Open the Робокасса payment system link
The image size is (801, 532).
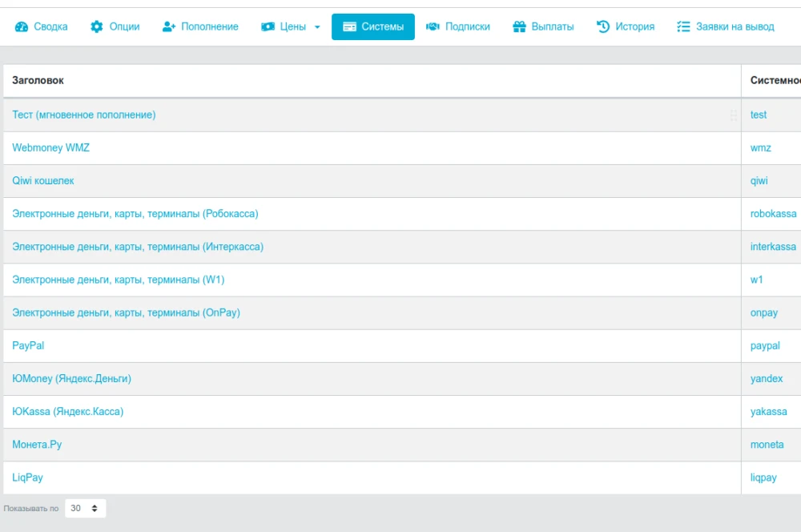[135, 214]
